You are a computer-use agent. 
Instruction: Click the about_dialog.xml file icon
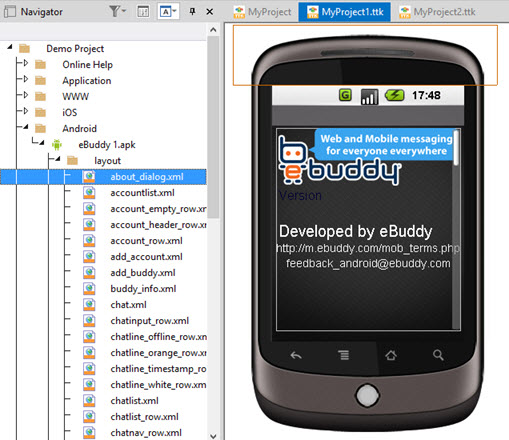89,177
